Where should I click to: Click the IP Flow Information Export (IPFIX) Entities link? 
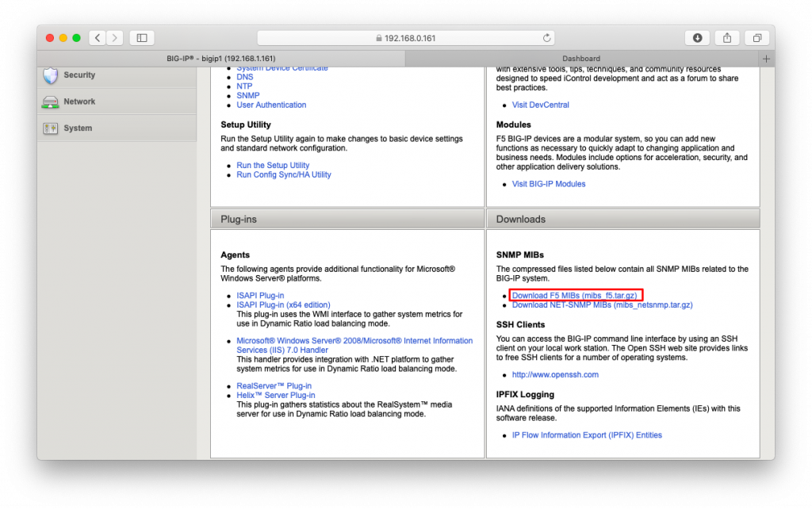pos(586,435)
